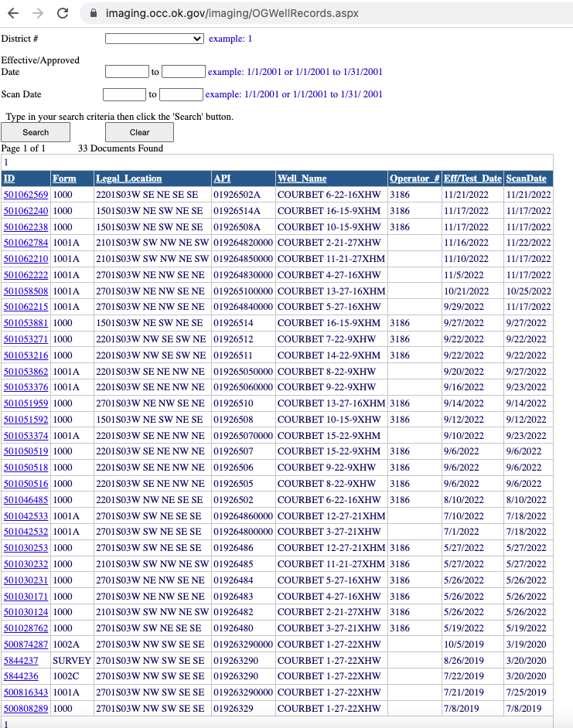Open document ID 500808289
The width and height of the screenshot is (573, 728).
[26, 708]
